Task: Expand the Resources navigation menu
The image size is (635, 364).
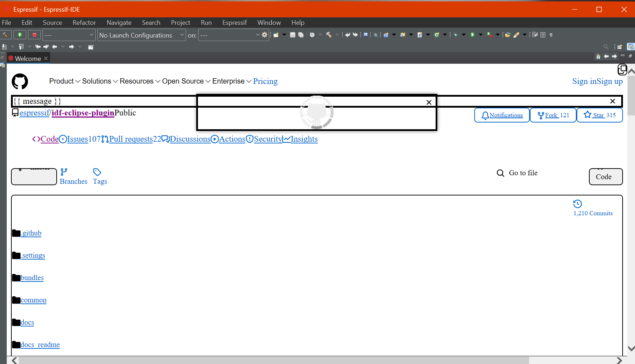Action: click(140, 81)
